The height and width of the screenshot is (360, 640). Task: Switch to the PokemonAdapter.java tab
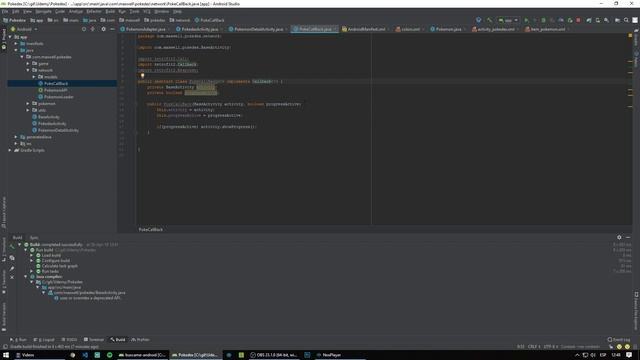(x=145, y=29)
